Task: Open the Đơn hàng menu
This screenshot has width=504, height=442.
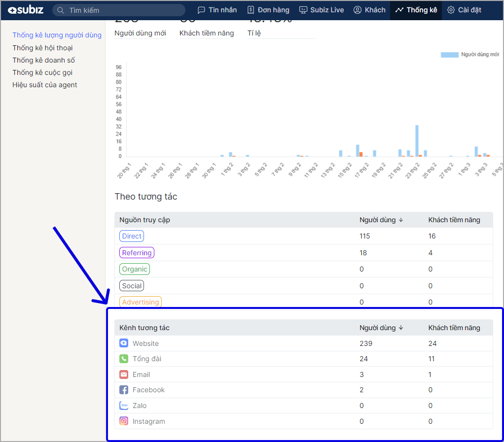Action: tap(268, 10)
